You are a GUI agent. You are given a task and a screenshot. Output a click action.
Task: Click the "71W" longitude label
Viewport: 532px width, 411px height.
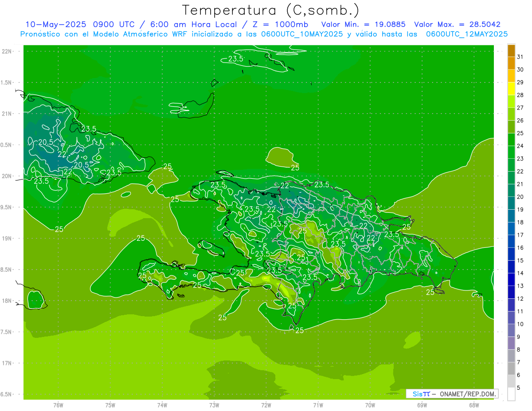point(318,405)
